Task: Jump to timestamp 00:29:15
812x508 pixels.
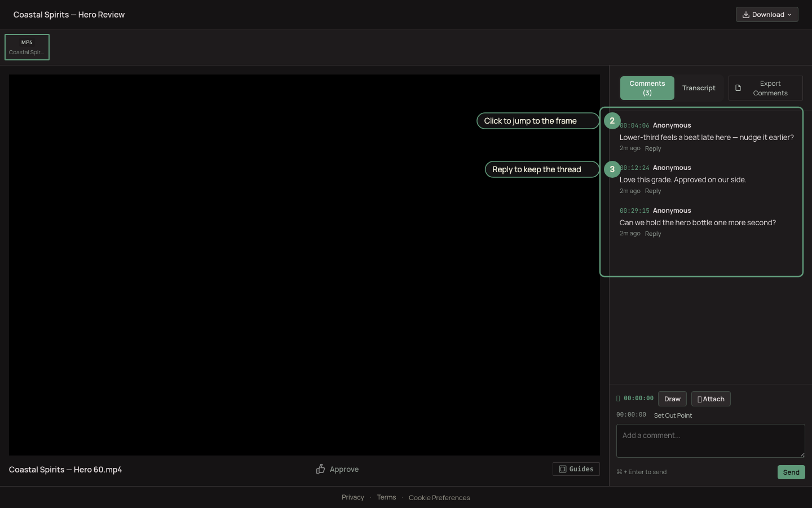Action: (634, 211)
